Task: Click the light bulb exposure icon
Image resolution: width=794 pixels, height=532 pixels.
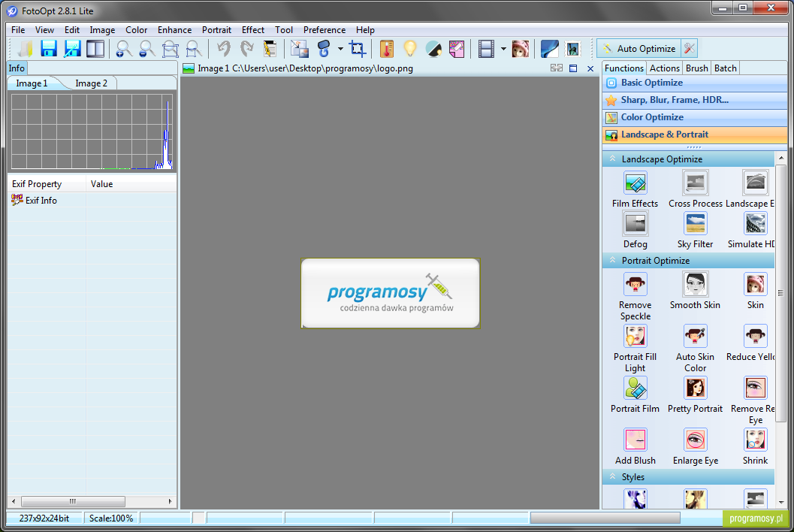Action: [409, 49]
